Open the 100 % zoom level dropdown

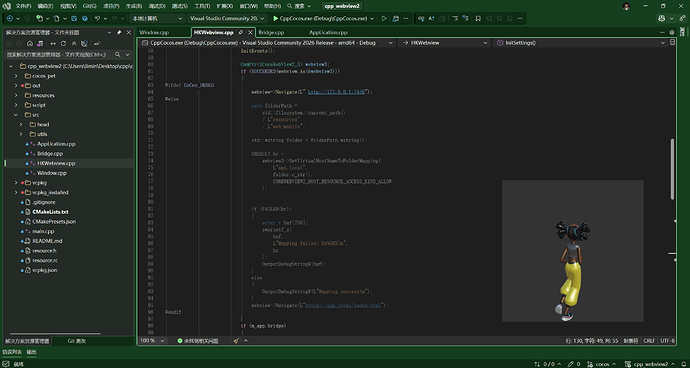[x=153, y=341]
